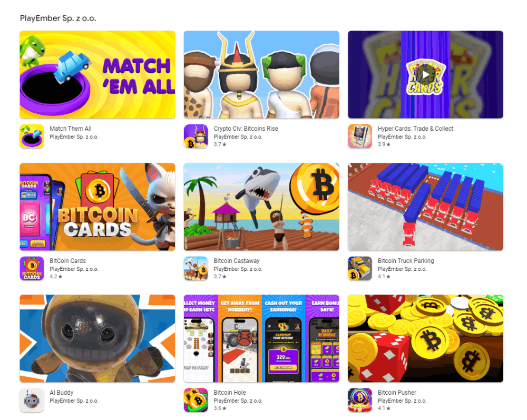Click the Bitcoin Pusher title link
This screenshot has height=420, width=527.
pyautogui.click(x=397, y=393)
